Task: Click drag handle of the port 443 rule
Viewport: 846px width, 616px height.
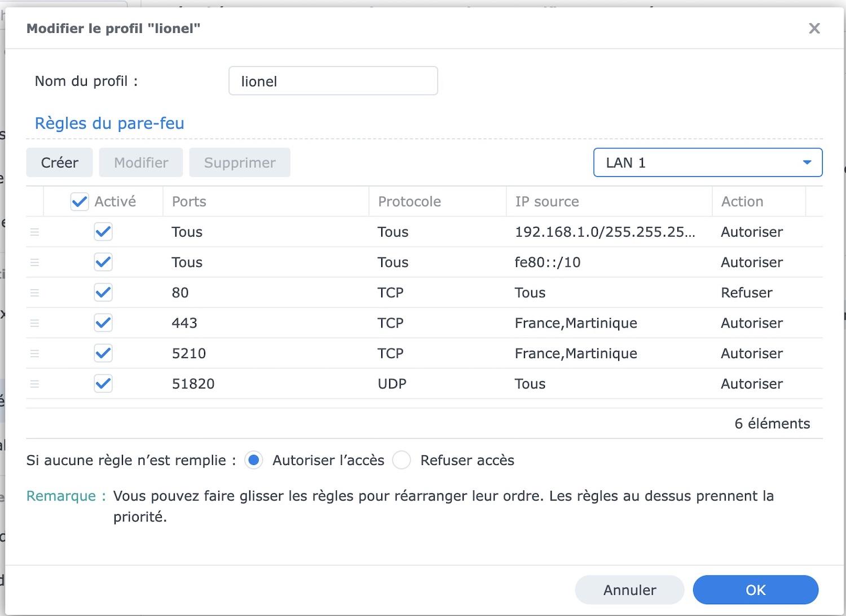Action: (34, 323)
